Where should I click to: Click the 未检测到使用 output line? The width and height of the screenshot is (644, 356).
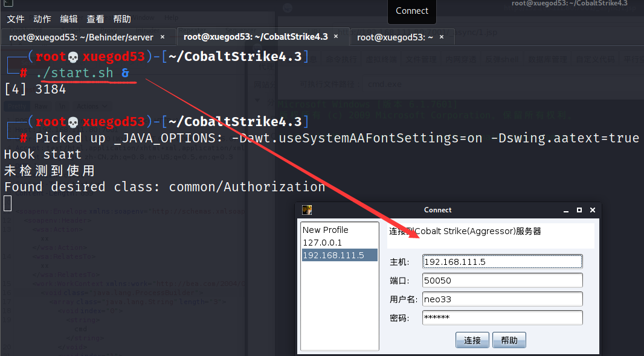tap(50, 171)
